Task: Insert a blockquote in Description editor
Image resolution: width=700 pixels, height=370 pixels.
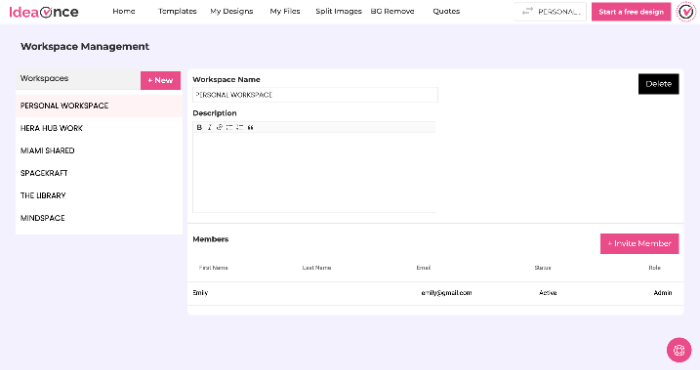Action: [x=250, y=127]
